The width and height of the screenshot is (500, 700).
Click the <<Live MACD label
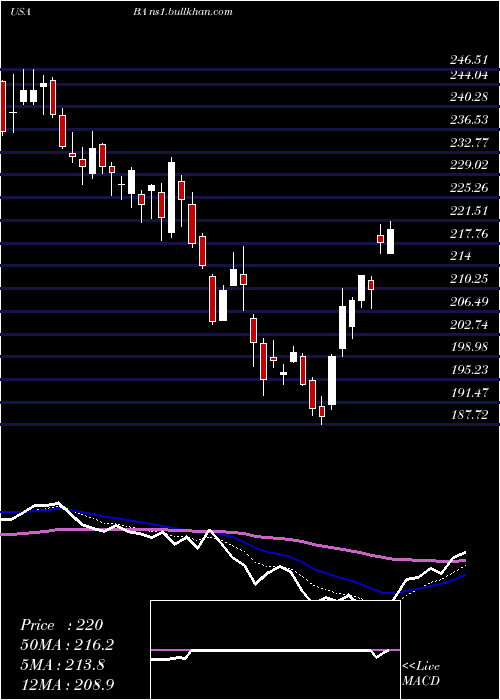[x=421, y=673]
